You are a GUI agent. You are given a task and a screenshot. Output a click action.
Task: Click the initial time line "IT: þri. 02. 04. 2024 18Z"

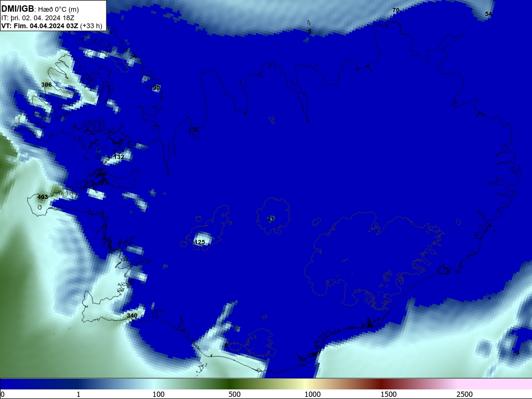(38, 18)
